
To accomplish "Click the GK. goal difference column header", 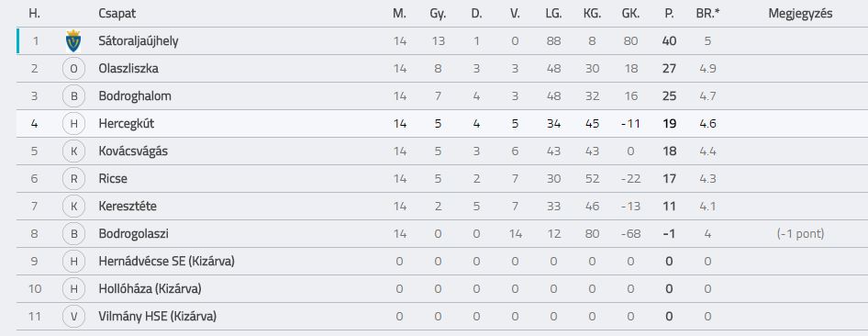I will point(630,14).
